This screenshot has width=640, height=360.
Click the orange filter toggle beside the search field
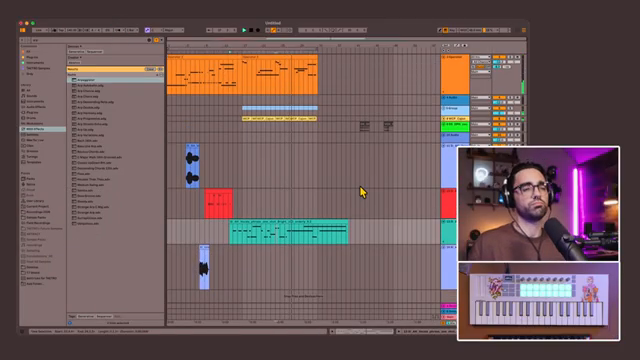156,40
